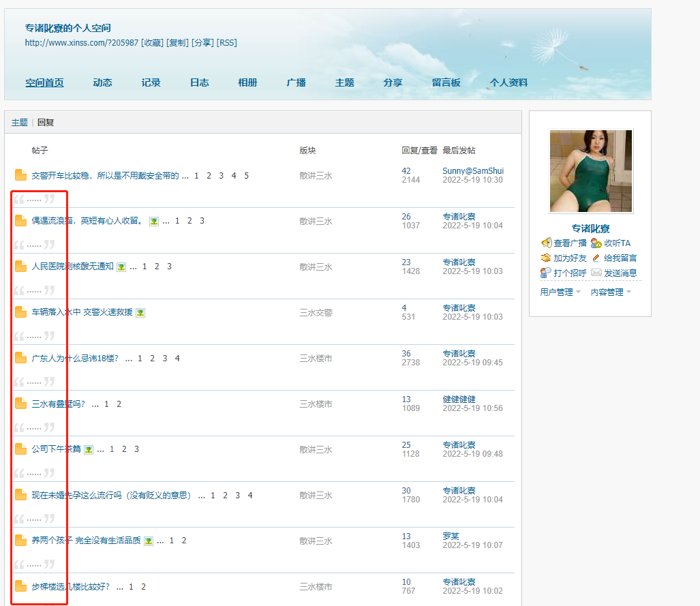Open the space URL www.xinss.com/?205987
Image resolution: width=700 pixels, height=606 pixels.
tap(82, 43)
